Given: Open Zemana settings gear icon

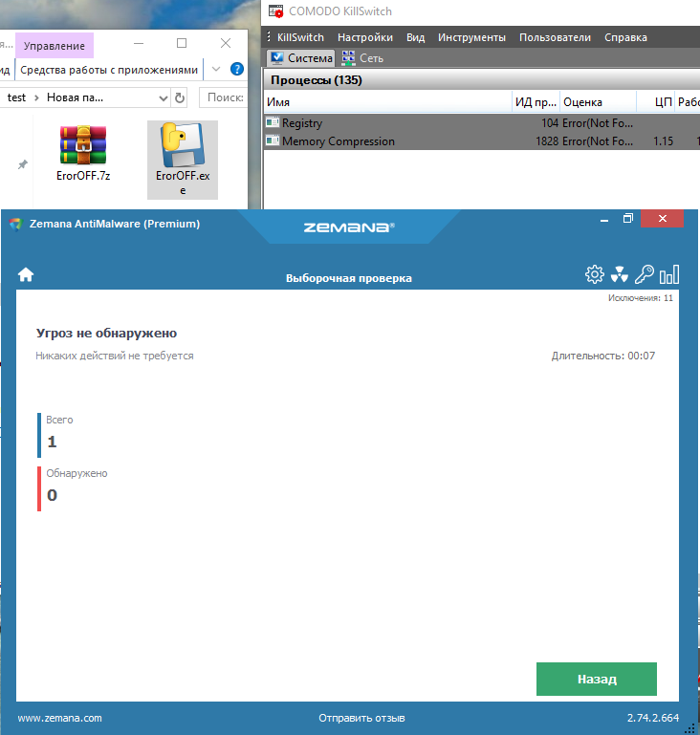Looking at the screenshot, I should [x=595, y=274].
